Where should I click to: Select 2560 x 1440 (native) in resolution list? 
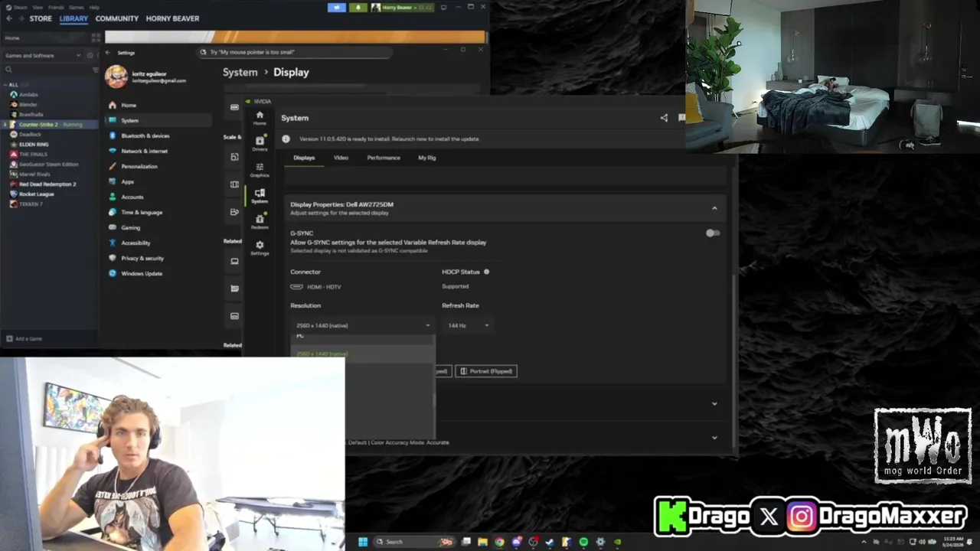point(363,354)
